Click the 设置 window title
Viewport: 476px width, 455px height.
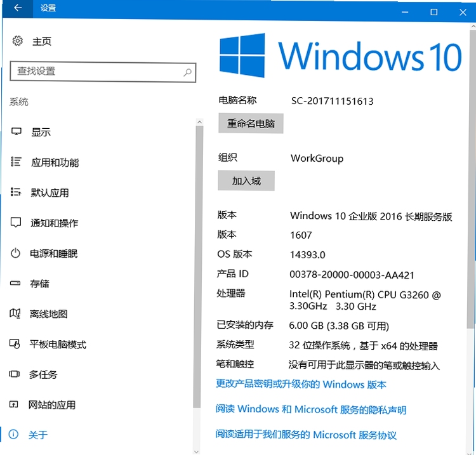pyautogui.click(x=49, y=8)
